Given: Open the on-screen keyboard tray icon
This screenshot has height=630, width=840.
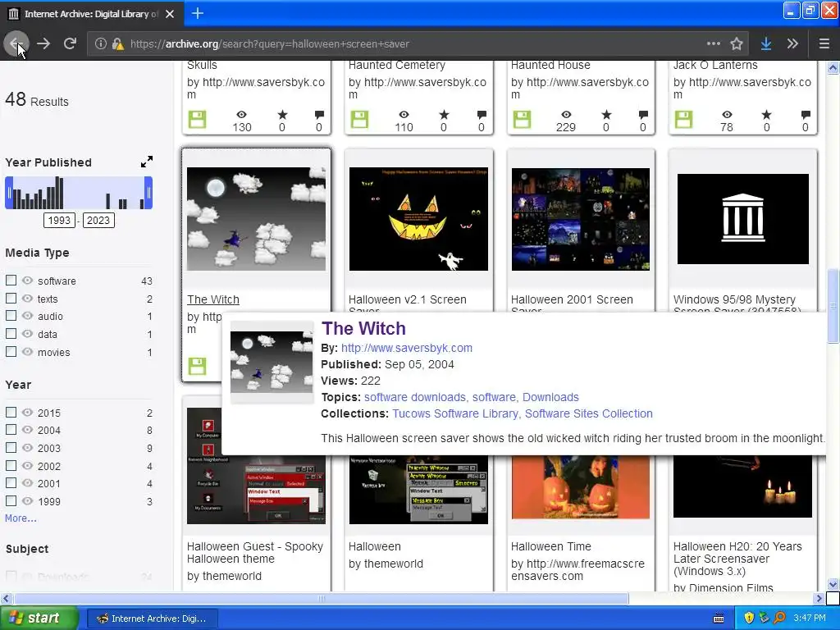Looking at the screenshot, I should point(719,619).
